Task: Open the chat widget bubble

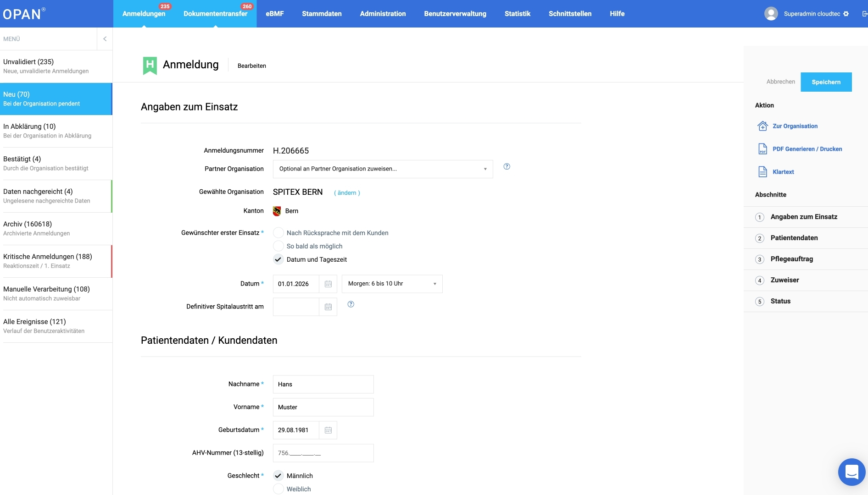Action: [x=851, y=472]
